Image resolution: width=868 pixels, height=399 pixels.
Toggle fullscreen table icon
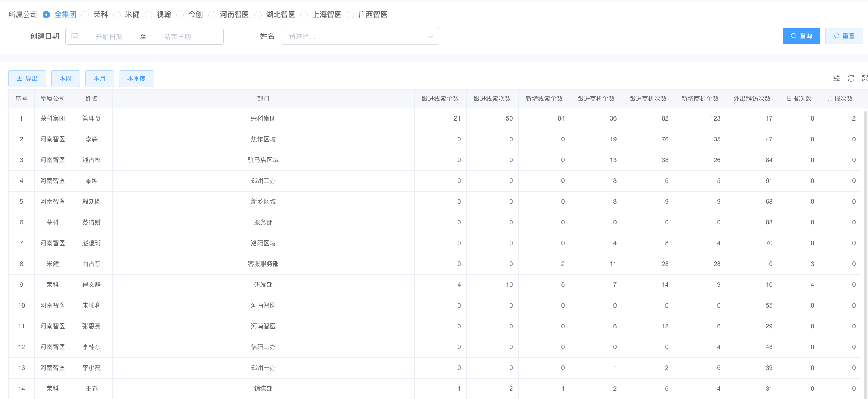(865, 78)
